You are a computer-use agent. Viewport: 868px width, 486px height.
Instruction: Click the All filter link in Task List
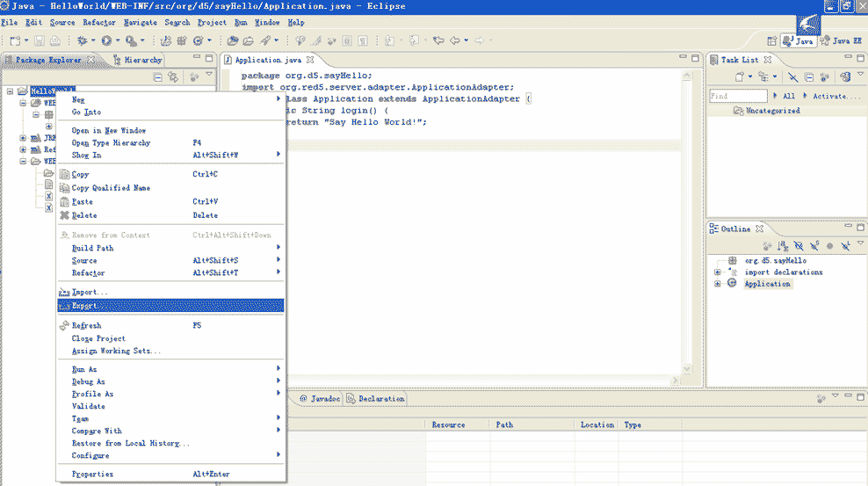tap(789, 96)
